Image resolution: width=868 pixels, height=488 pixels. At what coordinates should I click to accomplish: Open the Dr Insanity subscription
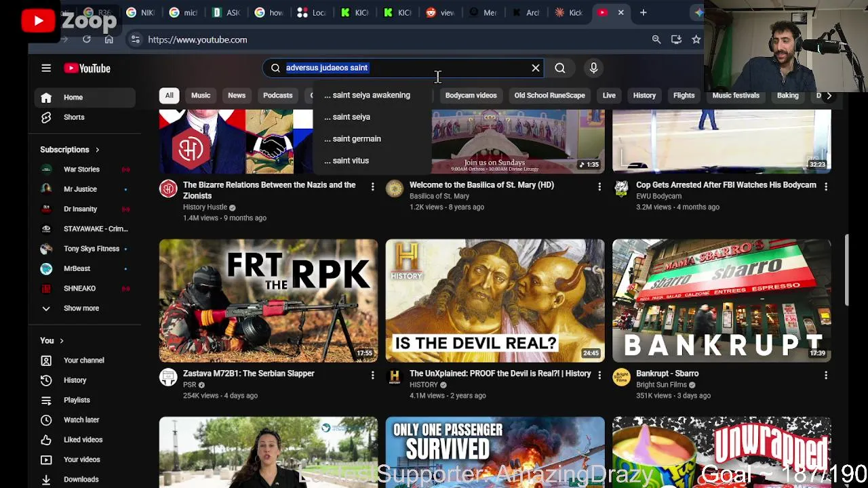coord(85,209)
